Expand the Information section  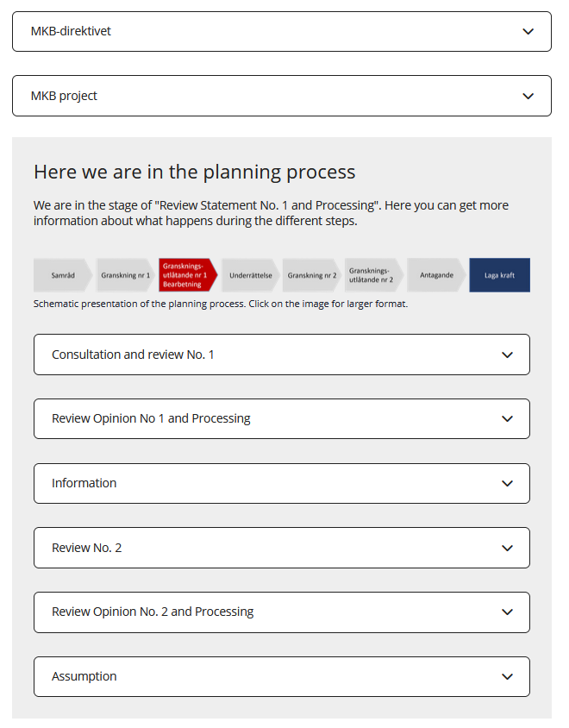coord(281,483)
